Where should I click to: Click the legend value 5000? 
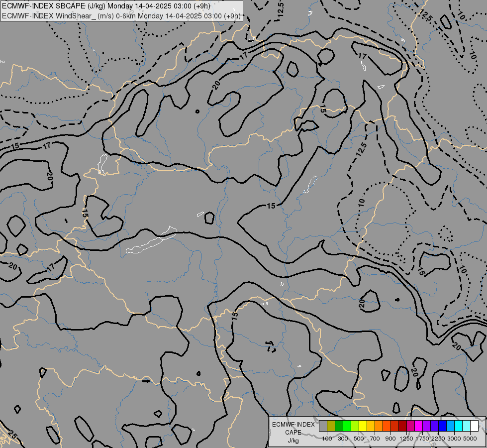point(470,439)
